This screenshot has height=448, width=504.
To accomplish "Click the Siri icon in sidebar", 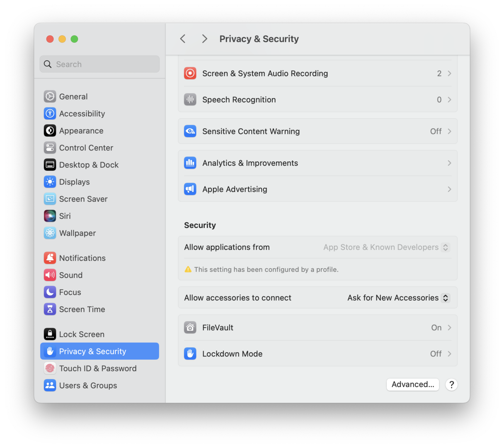I will (50, 216).
